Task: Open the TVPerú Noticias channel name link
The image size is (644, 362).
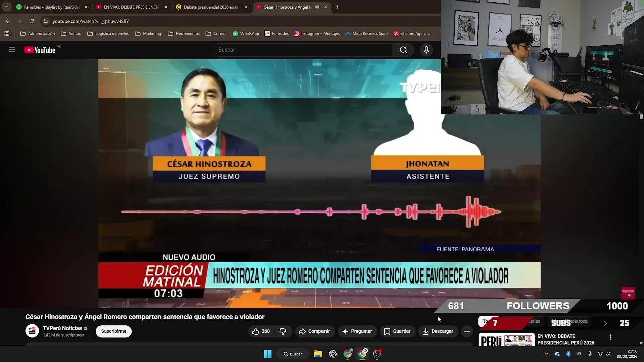Action: (62, 328)
